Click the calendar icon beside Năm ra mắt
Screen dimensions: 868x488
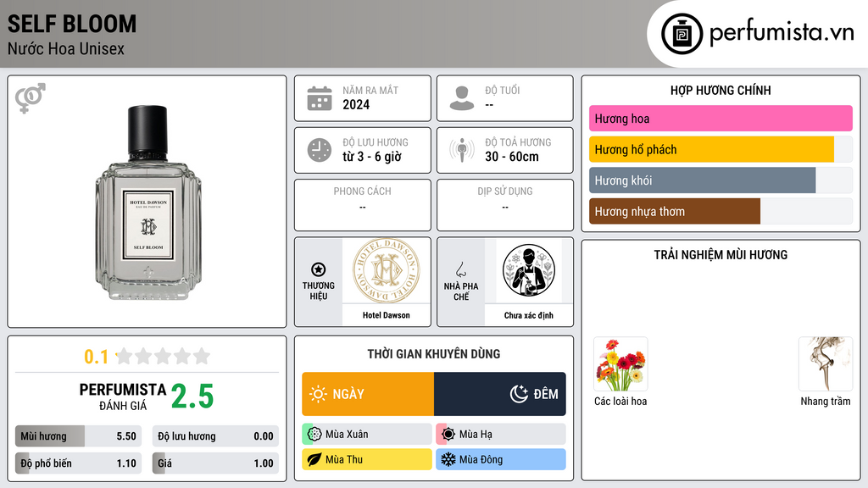[x=320, y=98]
